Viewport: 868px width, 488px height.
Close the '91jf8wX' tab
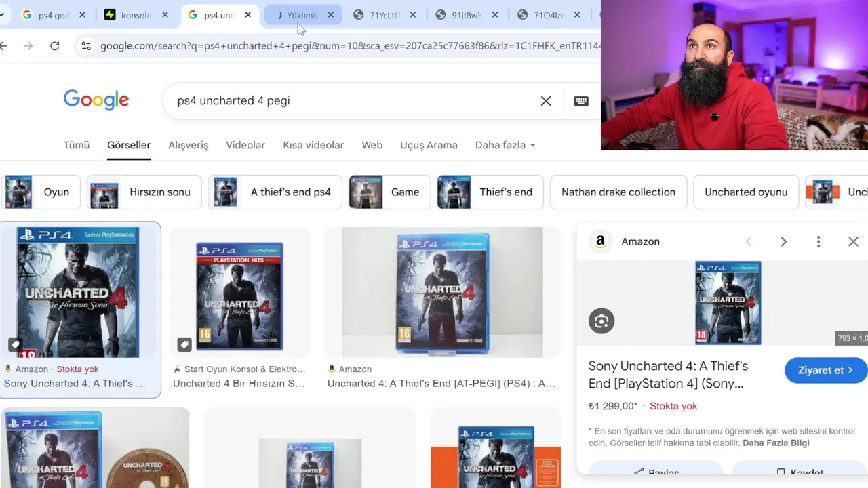pyautogui.click(x=495, y=15)
